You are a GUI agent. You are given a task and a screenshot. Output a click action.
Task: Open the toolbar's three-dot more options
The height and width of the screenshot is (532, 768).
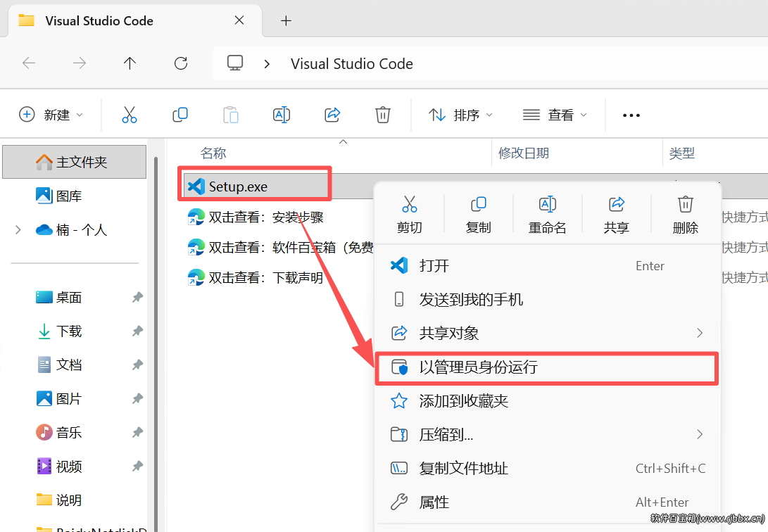(631, 115)
